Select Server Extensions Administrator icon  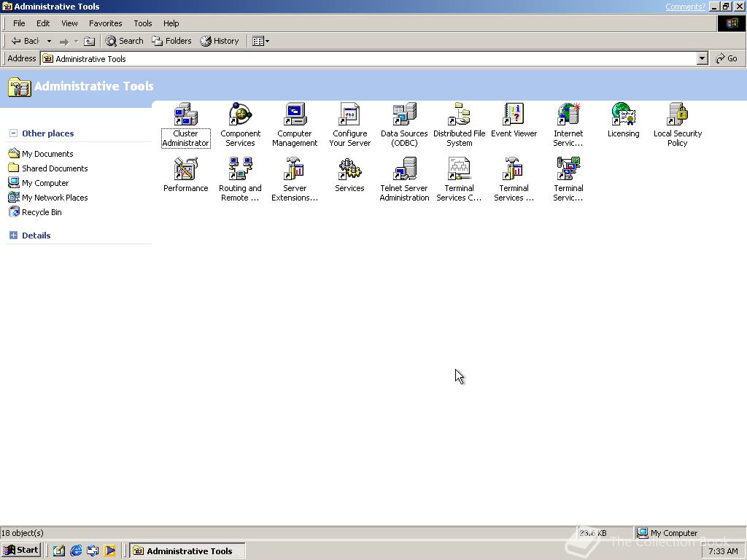click(295, 179)
